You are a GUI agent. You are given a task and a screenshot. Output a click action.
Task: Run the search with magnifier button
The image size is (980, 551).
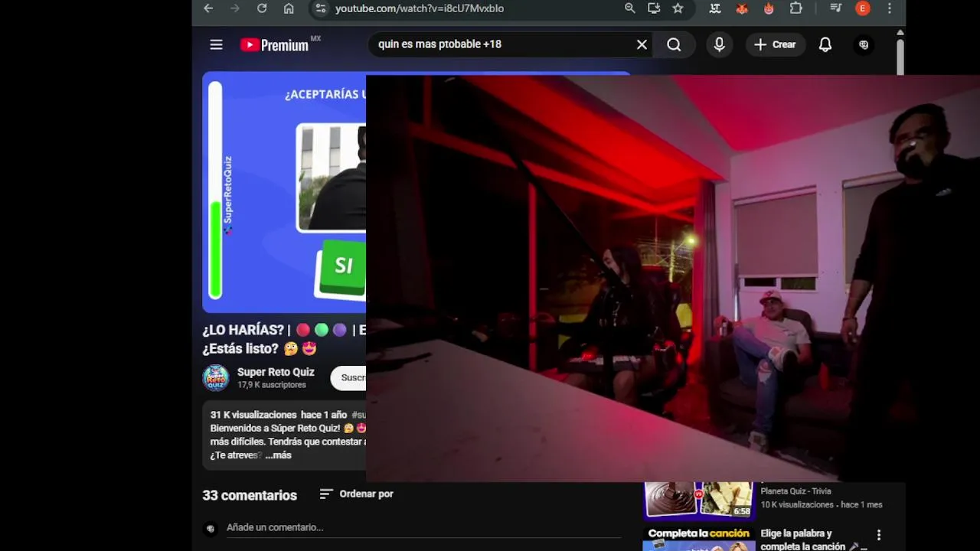click(x=674, y=44)
